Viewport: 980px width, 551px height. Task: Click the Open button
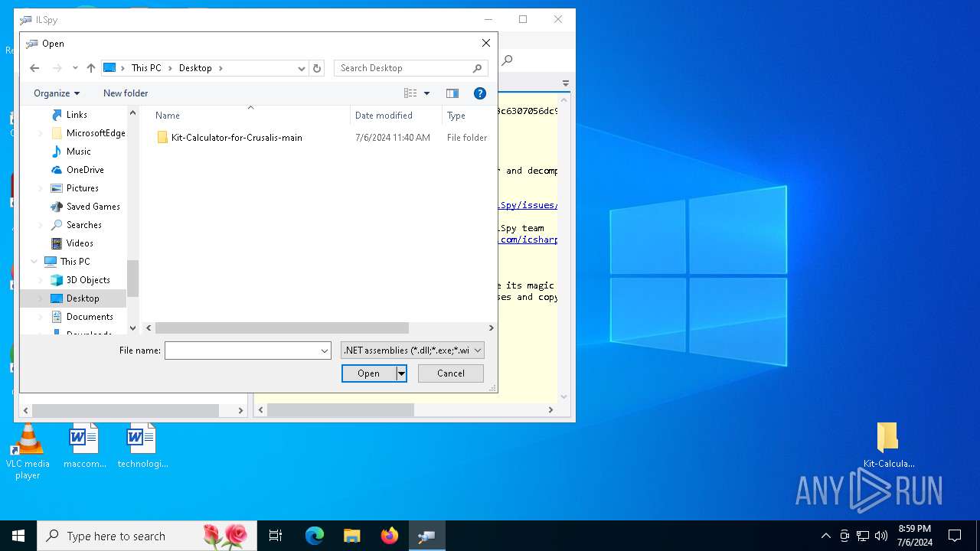(x=368, y=373)
